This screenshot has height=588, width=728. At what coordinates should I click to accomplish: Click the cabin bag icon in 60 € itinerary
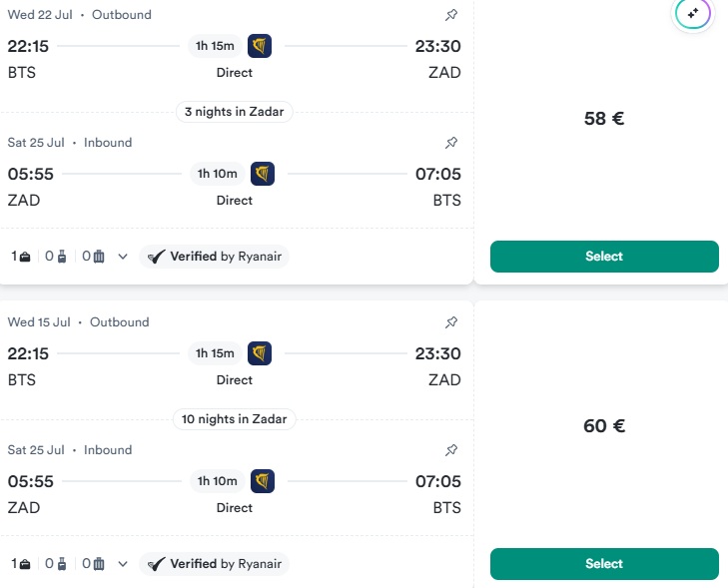[62, 564]
